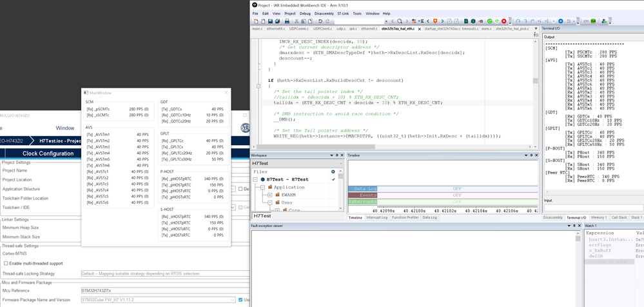Enable multi-threaded support checkbox
The height and width of the screenshot is (307, 644).
tap(6, 263)
